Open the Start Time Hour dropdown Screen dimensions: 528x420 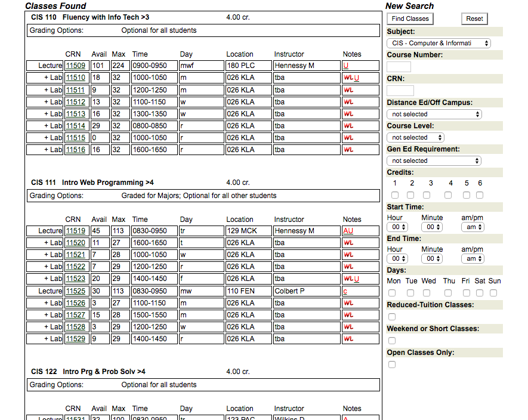click(x=398, y=227)
